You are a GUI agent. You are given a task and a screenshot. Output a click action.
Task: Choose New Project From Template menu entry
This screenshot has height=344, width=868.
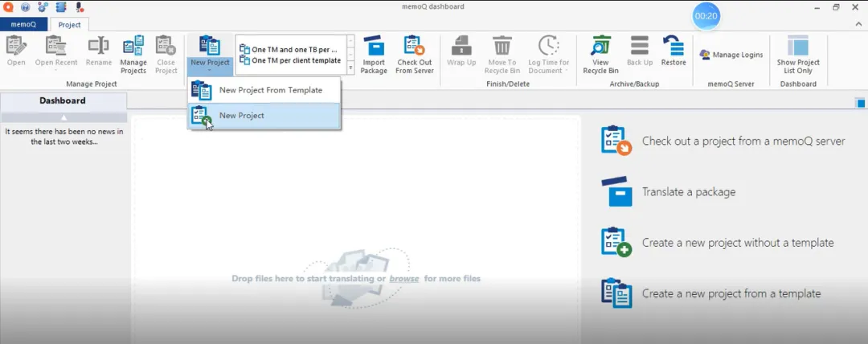270,90
